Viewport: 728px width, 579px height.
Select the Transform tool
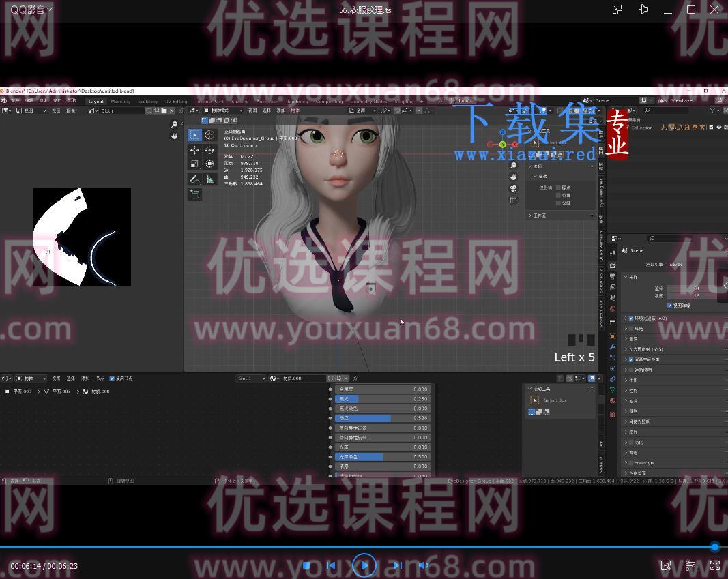(209, 164)
